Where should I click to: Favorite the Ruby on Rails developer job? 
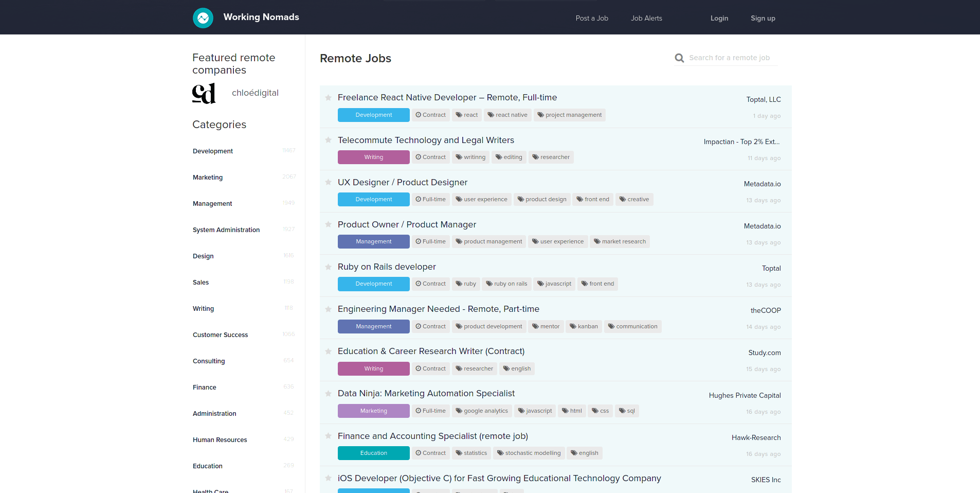click(x=328, y=267)
